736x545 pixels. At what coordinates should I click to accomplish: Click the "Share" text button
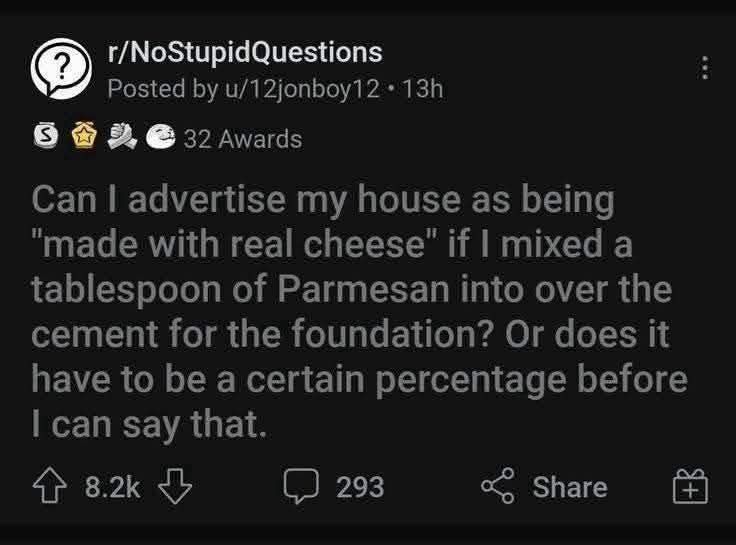[x=569, y=487]
